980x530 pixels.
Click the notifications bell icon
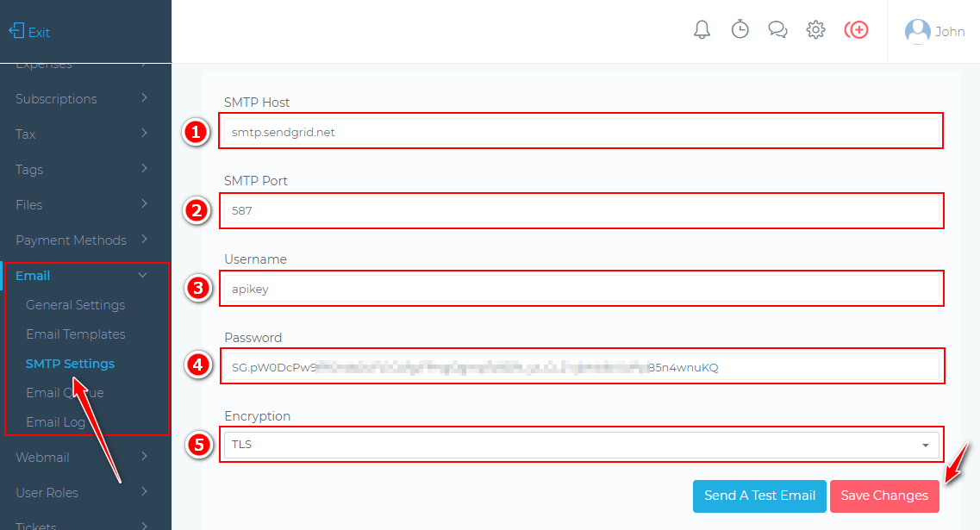pos(702,30)
